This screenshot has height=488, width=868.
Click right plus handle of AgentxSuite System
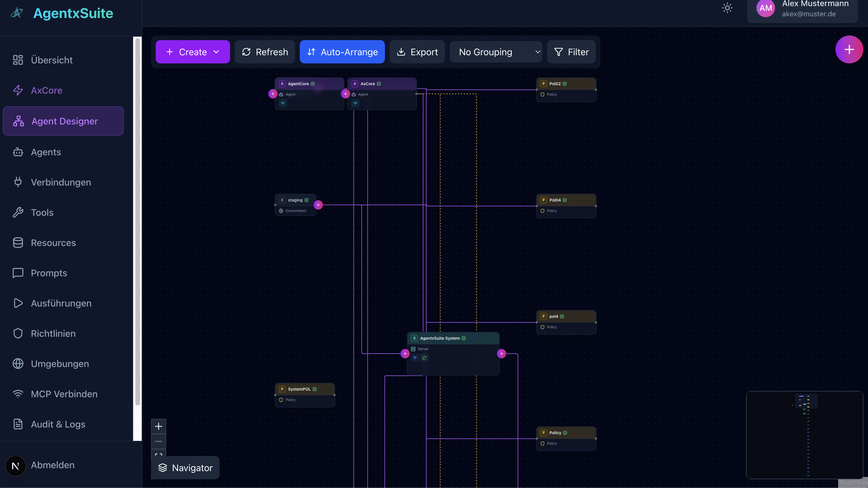pyautogui.click(x=501, y=353)
